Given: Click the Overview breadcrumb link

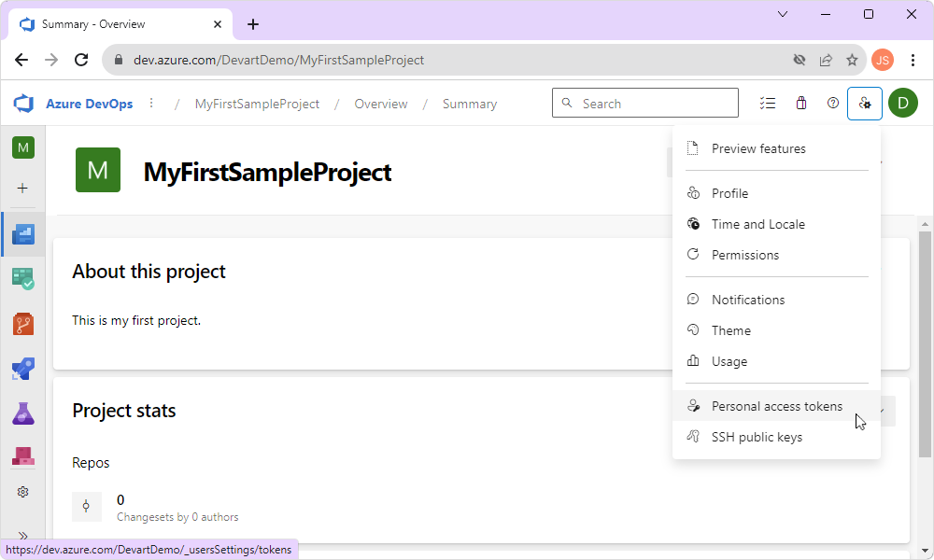Looking at the screenshot, I should [x=381, y=104].
